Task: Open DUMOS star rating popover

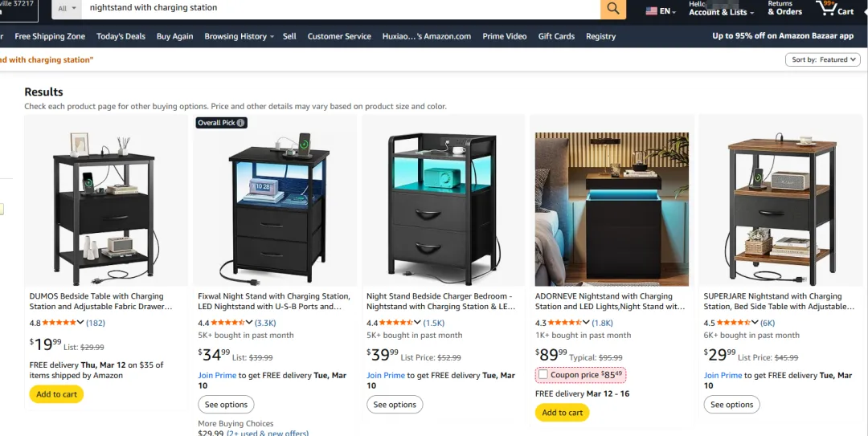Action: coord(63,323)
